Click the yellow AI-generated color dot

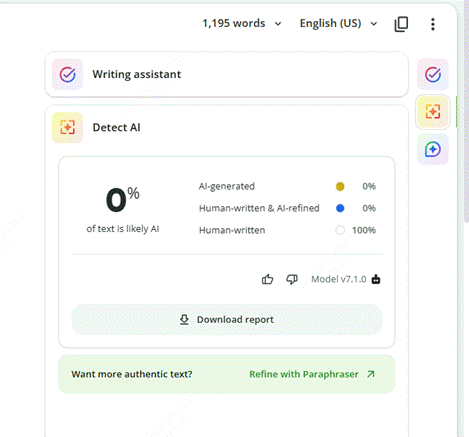[340, 186]
